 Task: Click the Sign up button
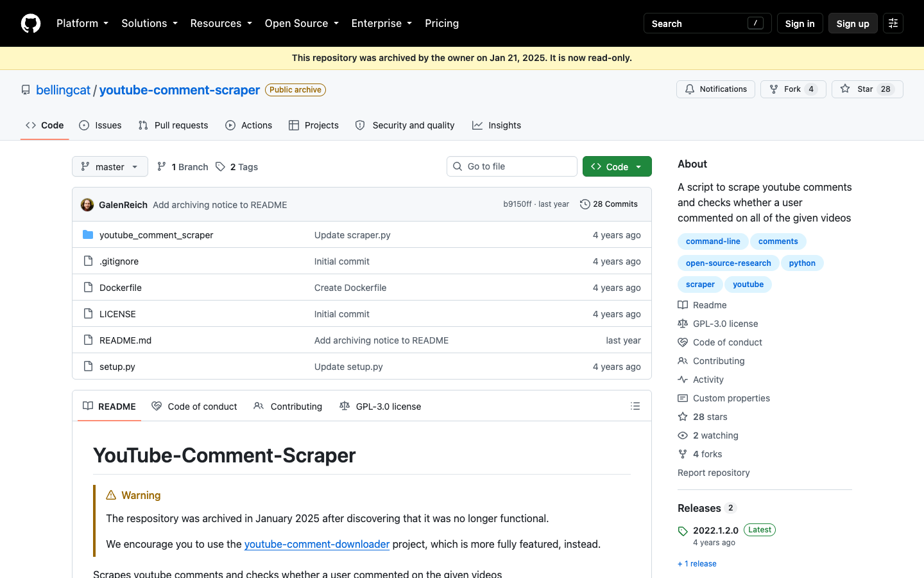853,23
